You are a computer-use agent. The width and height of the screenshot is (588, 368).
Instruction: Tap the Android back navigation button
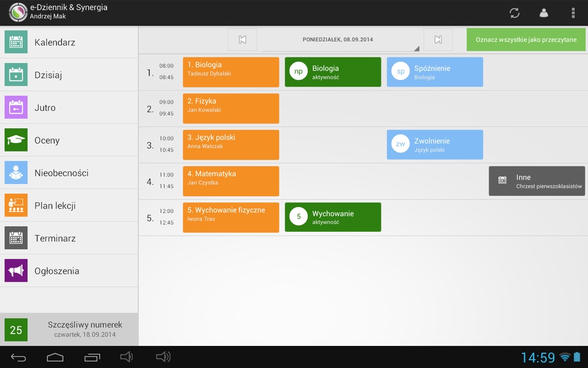[18, 357]
